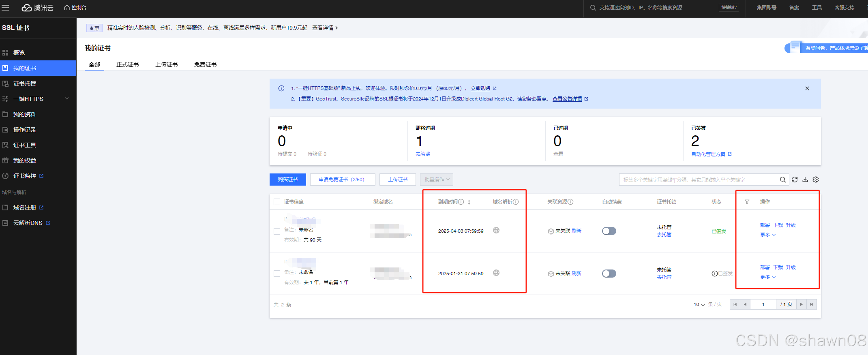Click the DNS globe icon for 2025-04-03 row
Viewport: 868px width, 355px height.
496,230
